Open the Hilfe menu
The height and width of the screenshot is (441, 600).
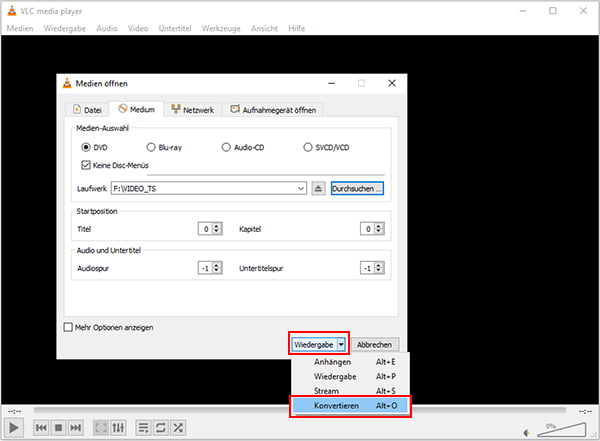297,28
